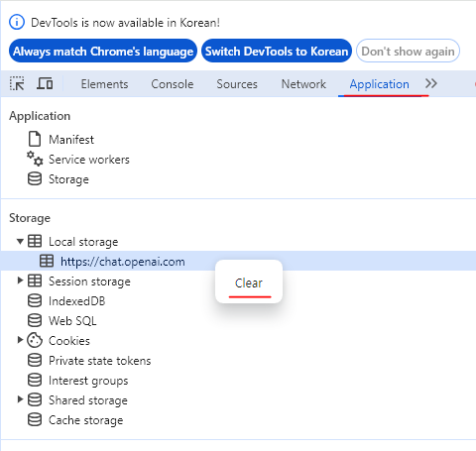
Task: Select the inspect element picker icon
Action: click(x=17, y=83)
